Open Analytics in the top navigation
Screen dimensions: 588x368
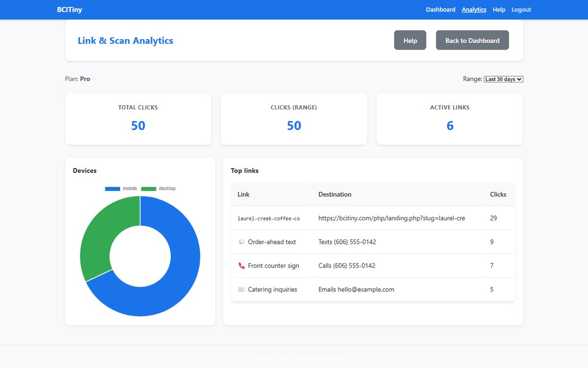474,10
